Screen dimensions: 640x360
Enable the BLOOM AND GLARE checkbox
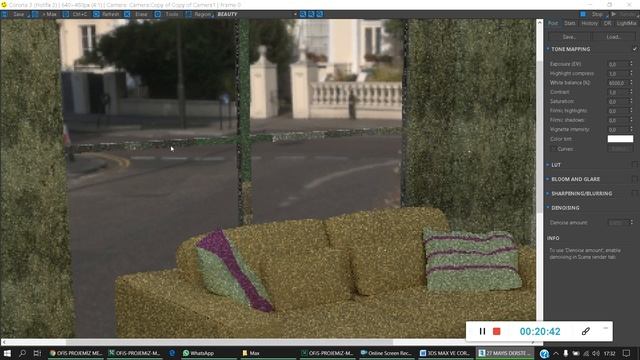(635, 179)
